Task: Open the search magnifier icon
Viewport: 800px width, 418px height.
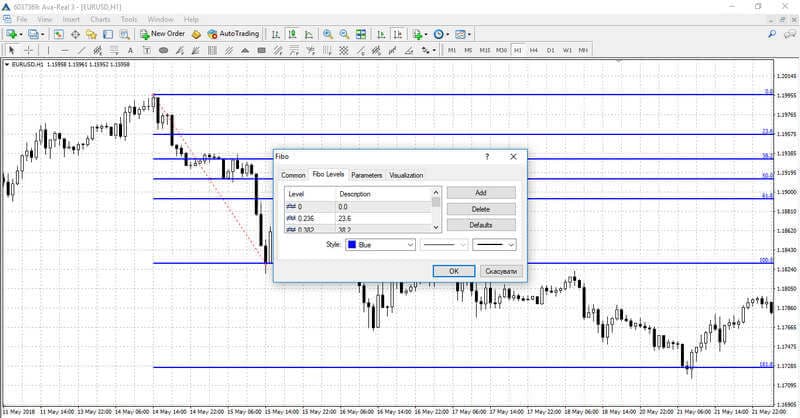Action: point(772,34)
